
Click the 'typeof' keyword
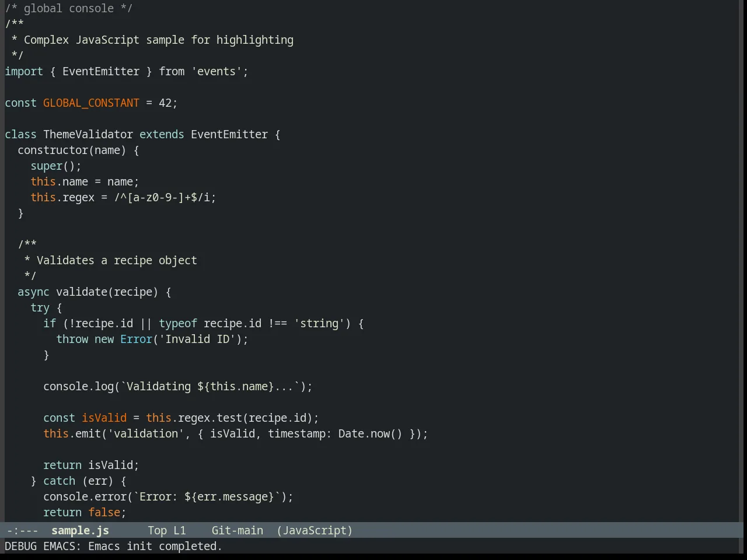point(178,323)
